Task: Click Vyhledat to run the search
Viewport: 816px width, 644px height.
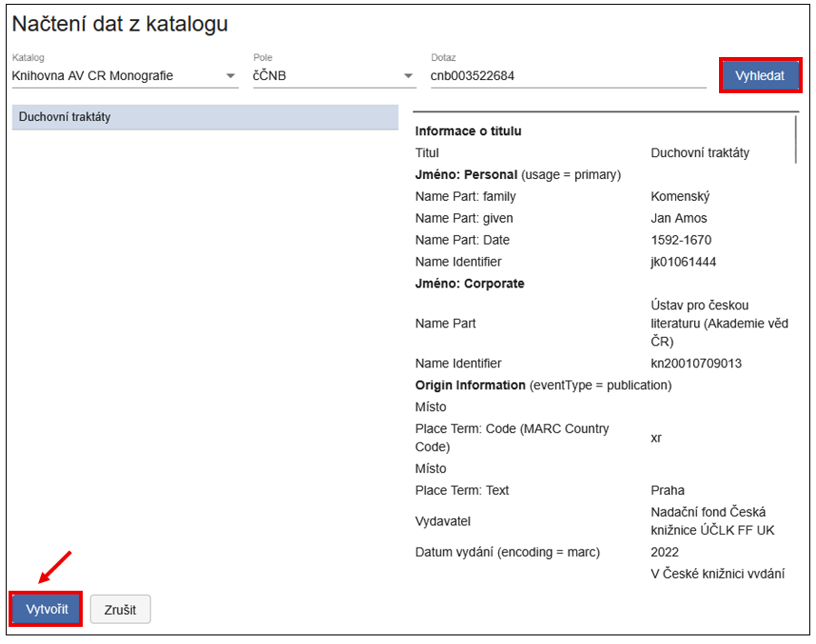Action: point(761,75)
